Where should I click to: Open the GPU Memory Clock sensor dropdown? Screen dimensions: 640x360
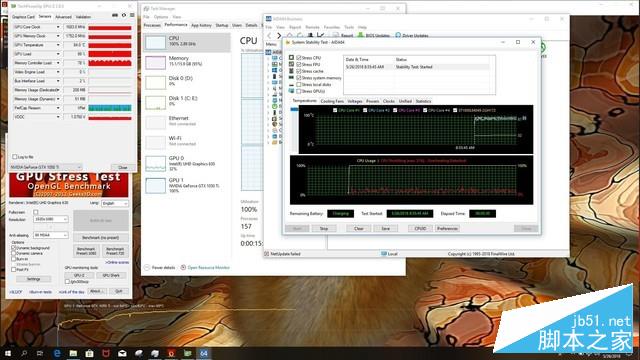pyautogui.click(x=58, y=36)
